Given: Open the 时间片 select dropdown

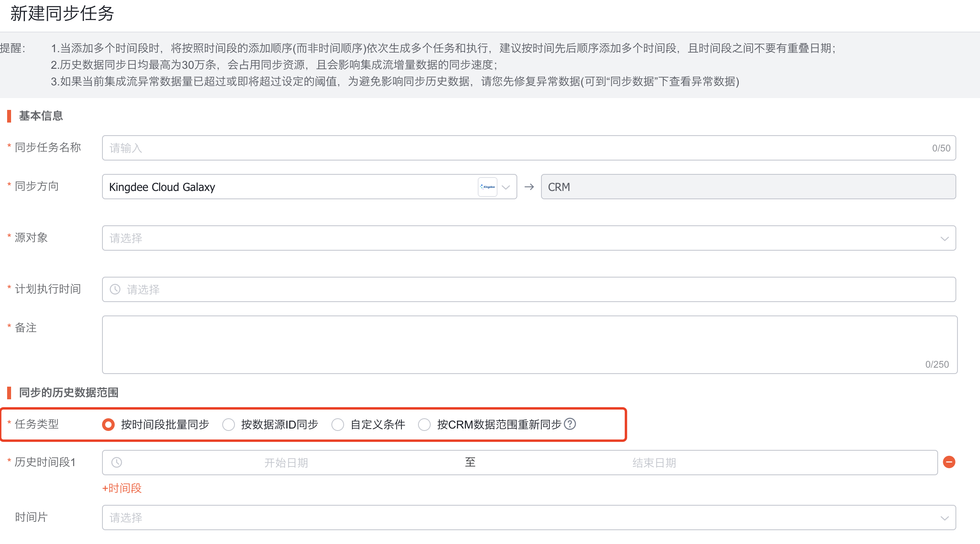Looking at the screenshot, I should click(x=529, y=518).
